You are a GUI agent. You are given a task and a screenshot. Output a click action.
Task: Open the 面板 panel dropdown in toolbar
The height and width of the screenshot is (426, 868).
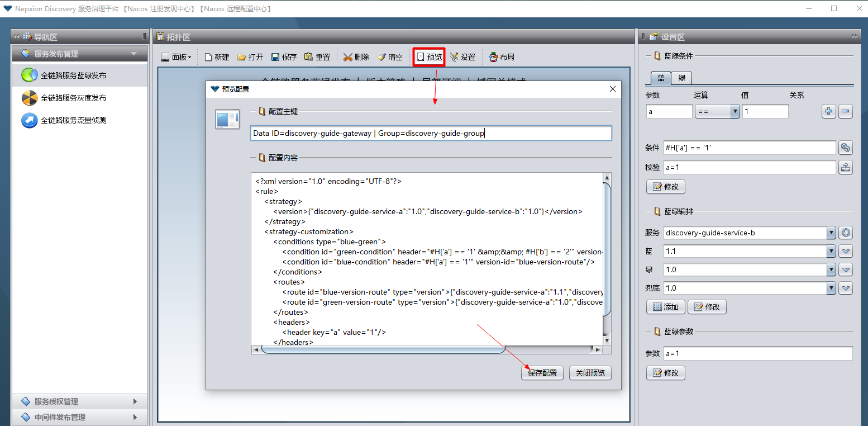(177, 57)
